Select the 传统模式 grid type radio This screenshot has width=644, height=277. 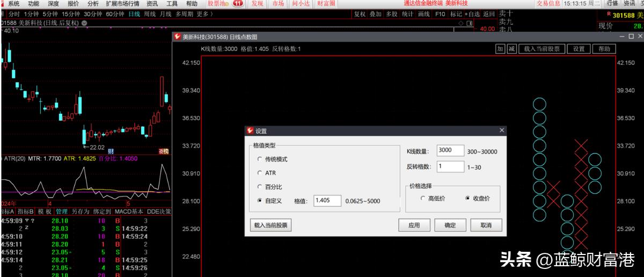[260, 159]
